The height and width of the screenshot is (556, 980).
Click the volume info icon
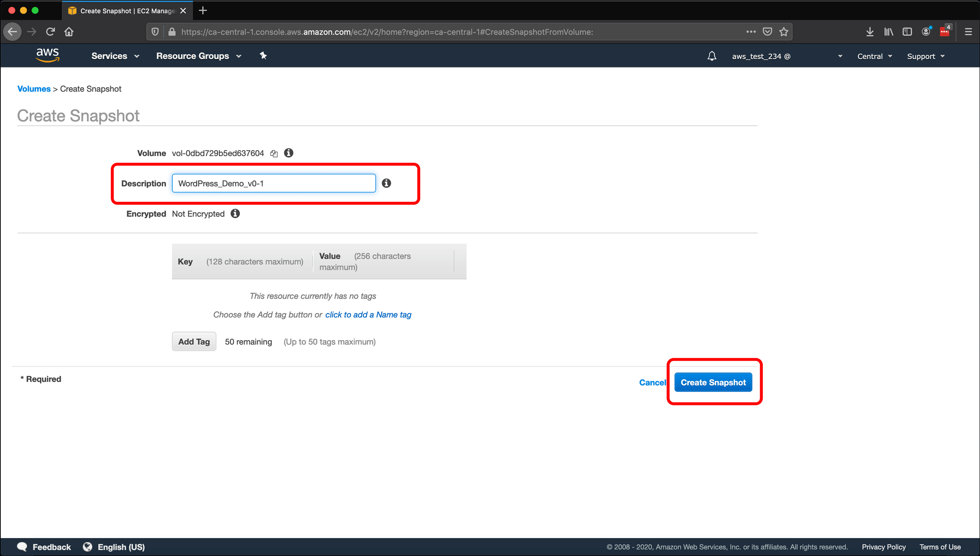pos(288,153)
